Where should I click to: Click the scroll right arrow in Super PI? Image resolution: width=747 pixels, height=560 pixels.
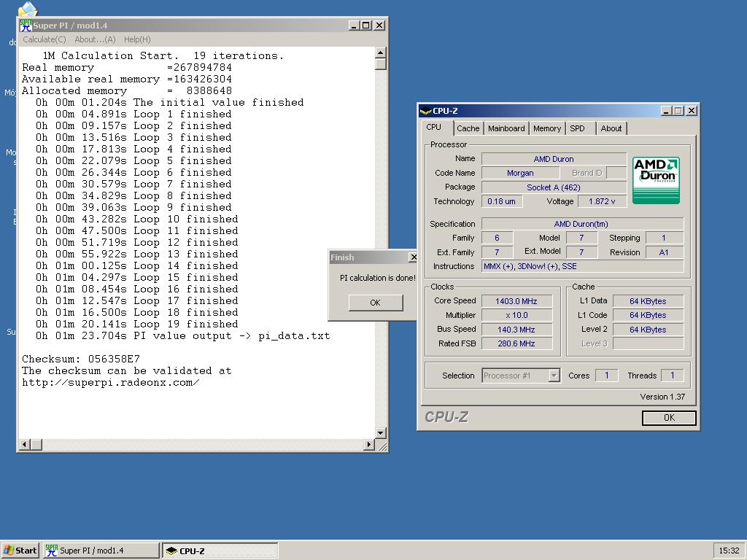pos(368,445)
